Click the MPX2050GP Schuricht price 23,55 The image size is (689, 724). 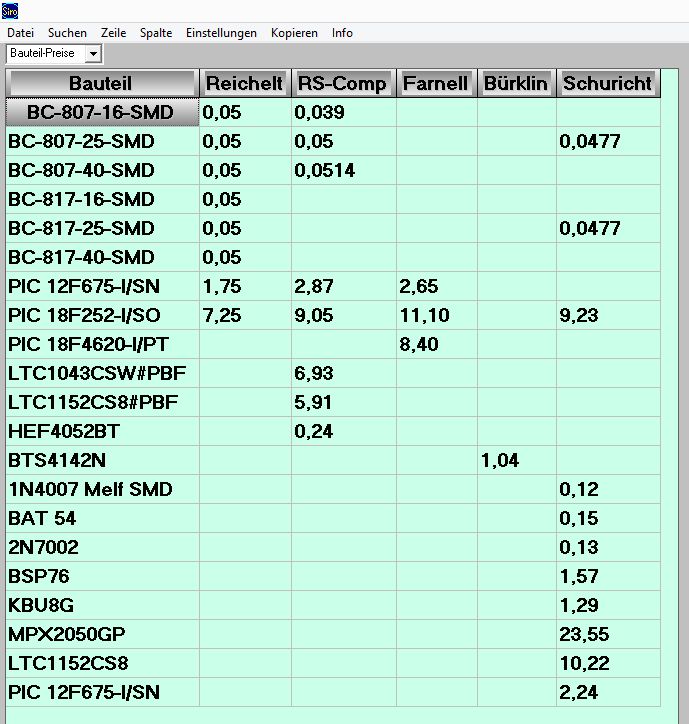[607, 634]
